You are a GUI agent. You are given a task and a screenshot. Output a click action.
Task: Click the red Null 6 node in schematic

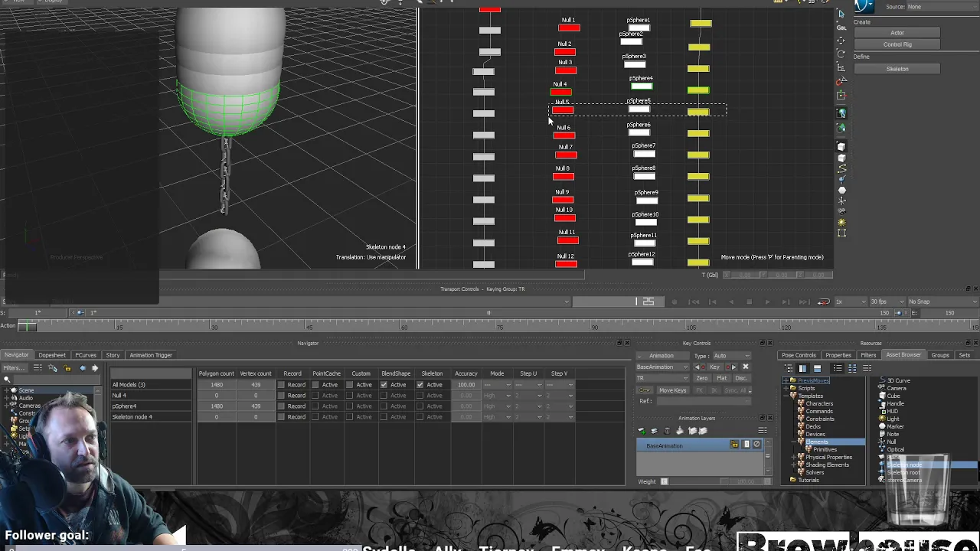tap(564, 135)
